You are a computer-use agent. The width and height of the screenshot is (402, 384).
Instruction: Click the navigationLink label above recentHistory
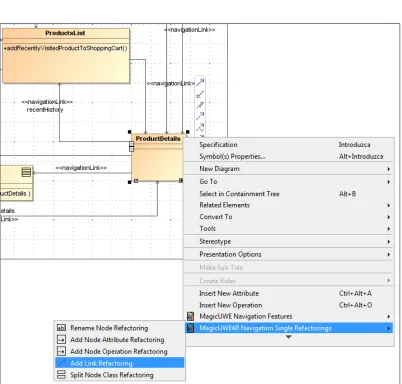click(47, 102)
